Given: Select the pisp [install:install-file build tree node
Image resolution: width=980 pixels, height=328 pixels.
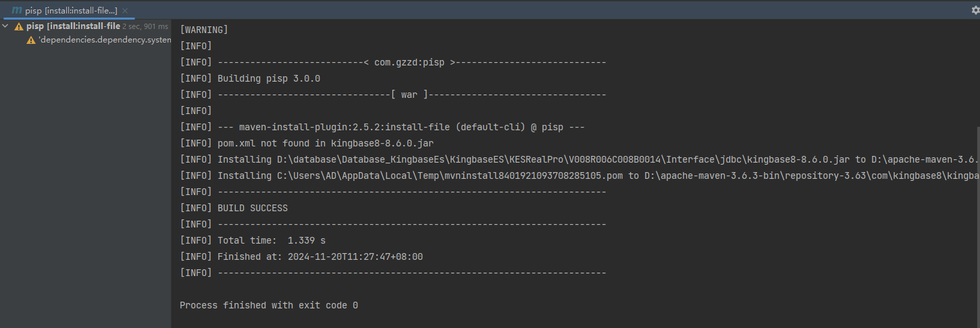Looking at the screenshot, I should tap(73, 26).
